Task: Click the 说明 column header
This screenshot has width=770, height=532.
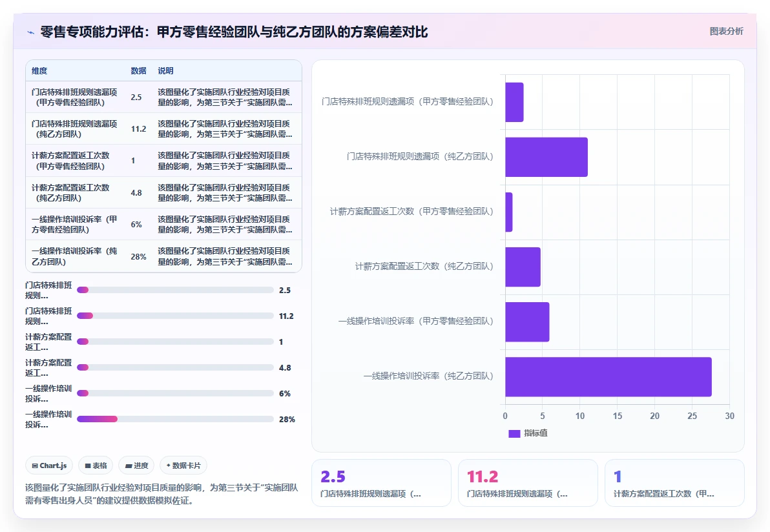Action: tap(165, 70)
